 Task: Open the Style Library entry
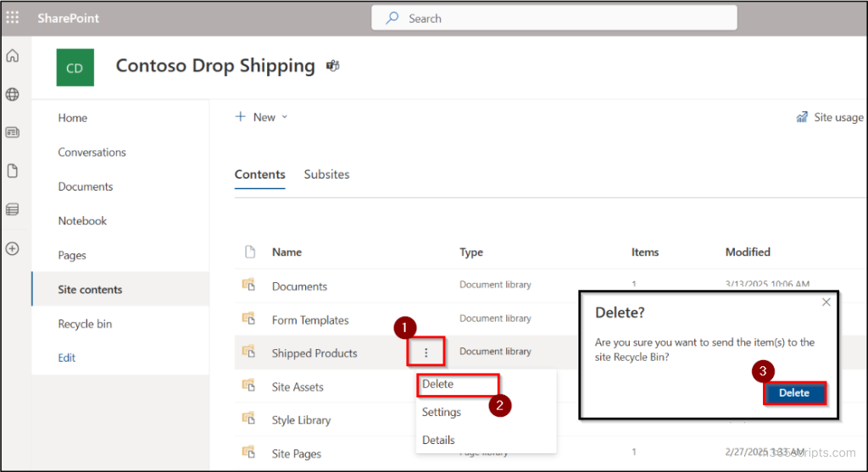301,420
